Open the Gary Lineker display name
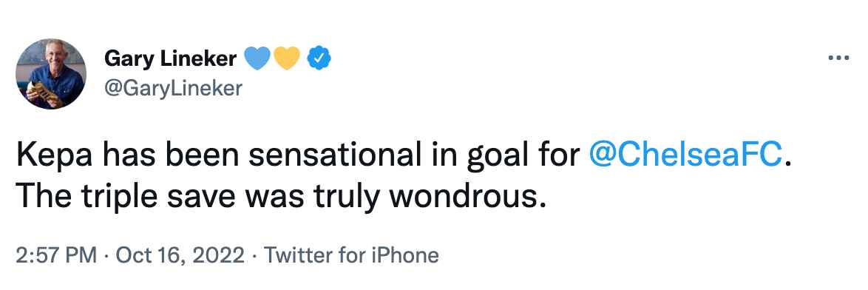Image resolution: width=868 pixels, height=290 pixels. [171, 58]
